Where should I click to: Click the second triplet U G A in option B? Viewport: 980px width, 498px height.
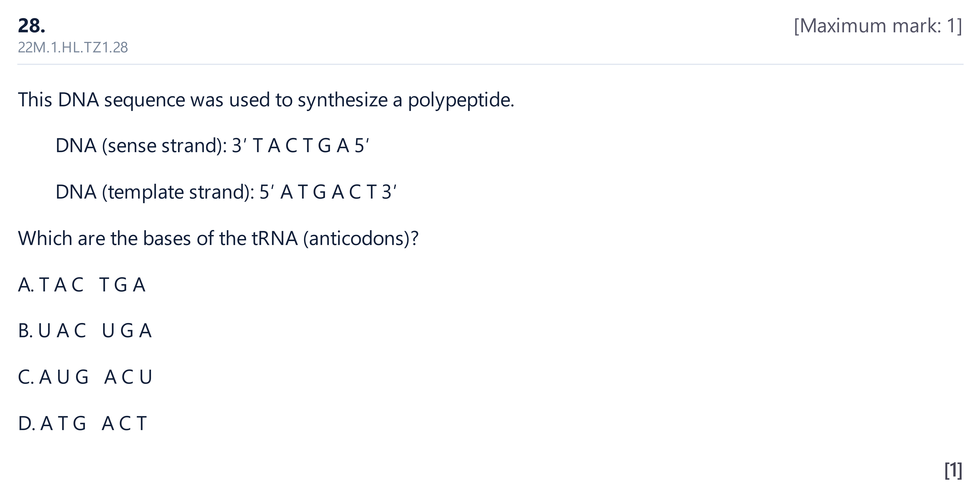(127, 331)
